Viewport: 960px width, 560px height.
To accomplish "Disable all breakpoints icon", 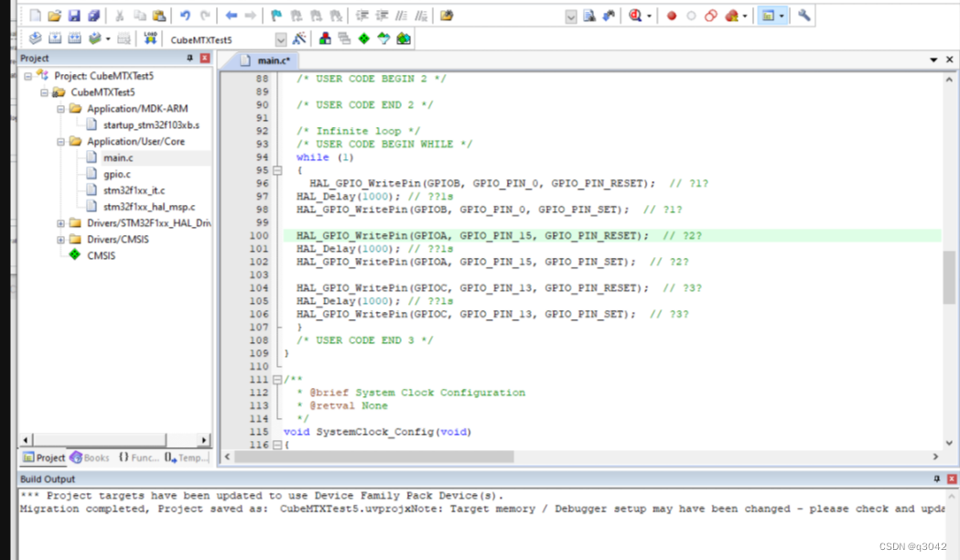I will [x=711, y=16].
